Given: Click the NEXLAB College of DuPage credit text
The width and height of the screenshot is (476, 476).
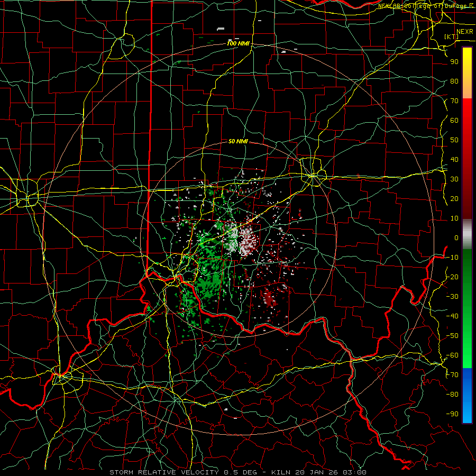Looking at the screenshot, I should coord(426,6).
